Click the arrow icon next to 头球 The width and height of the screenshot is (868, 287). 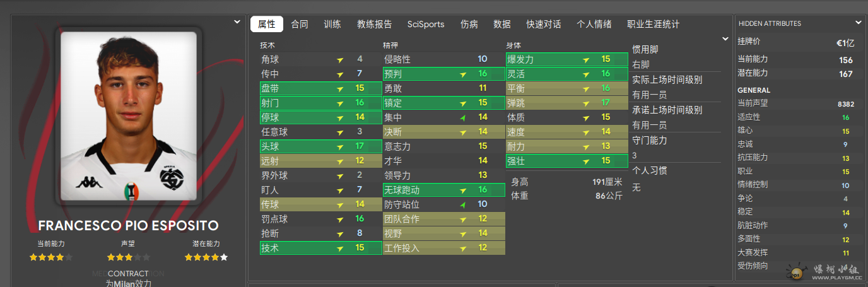(340, 146)
